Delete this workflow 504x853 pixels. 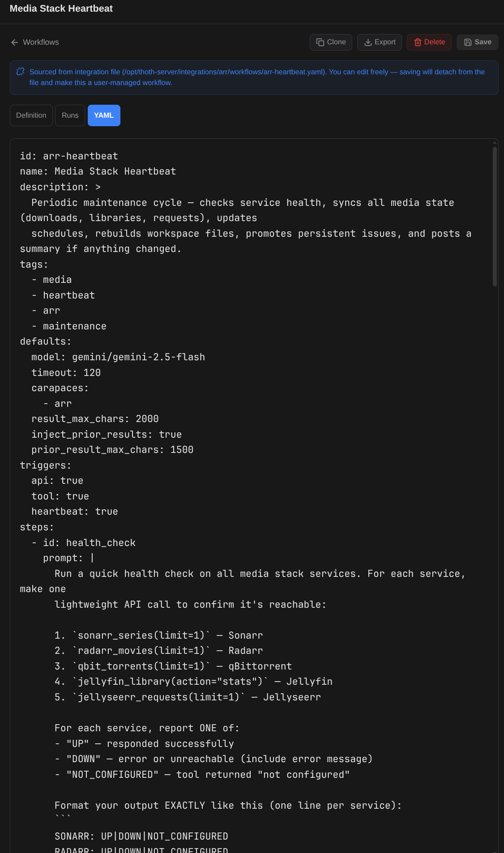tap(429, 42)
